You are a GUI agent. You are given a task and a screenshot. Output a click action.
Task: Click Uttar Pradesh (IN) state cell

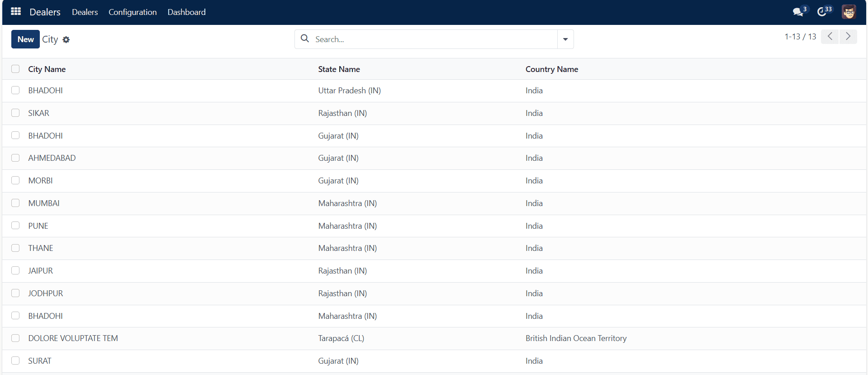(x=349, y=91)
